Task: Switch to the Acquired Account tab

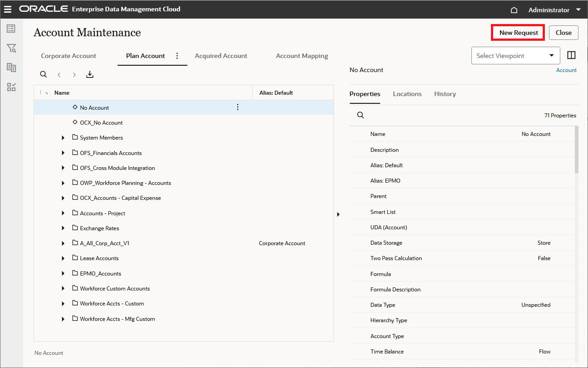Action: (x=221, y=56)
